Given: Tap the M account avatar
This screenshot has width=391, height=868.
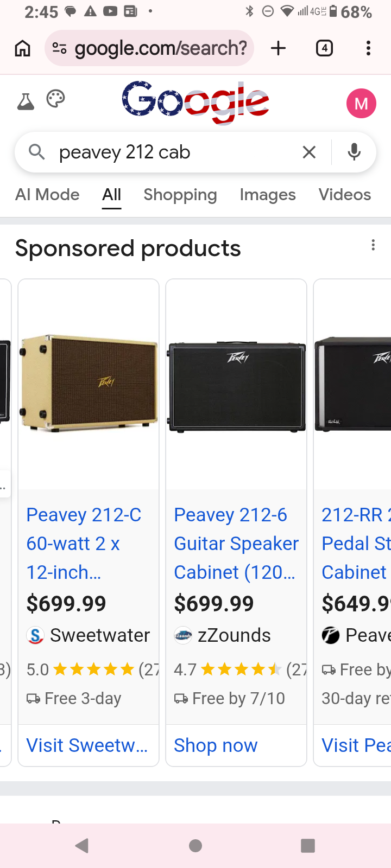Looking at the screenshot, I should pos(361,103).
